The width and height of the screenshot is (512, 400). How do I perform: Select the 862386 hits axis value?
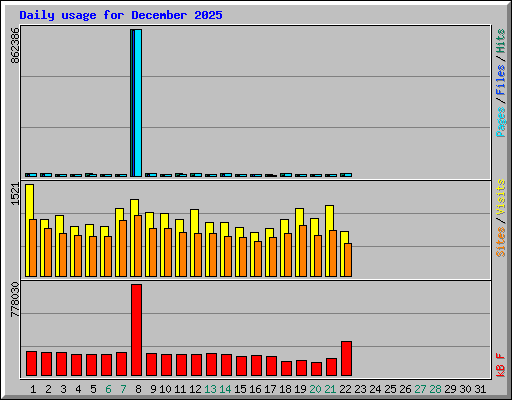point(15,45)
